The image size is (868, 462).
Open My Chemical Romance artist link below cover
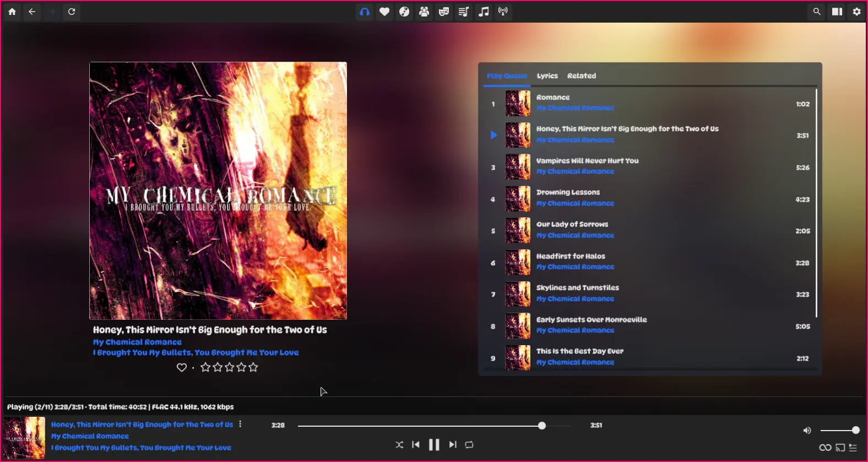137,342
